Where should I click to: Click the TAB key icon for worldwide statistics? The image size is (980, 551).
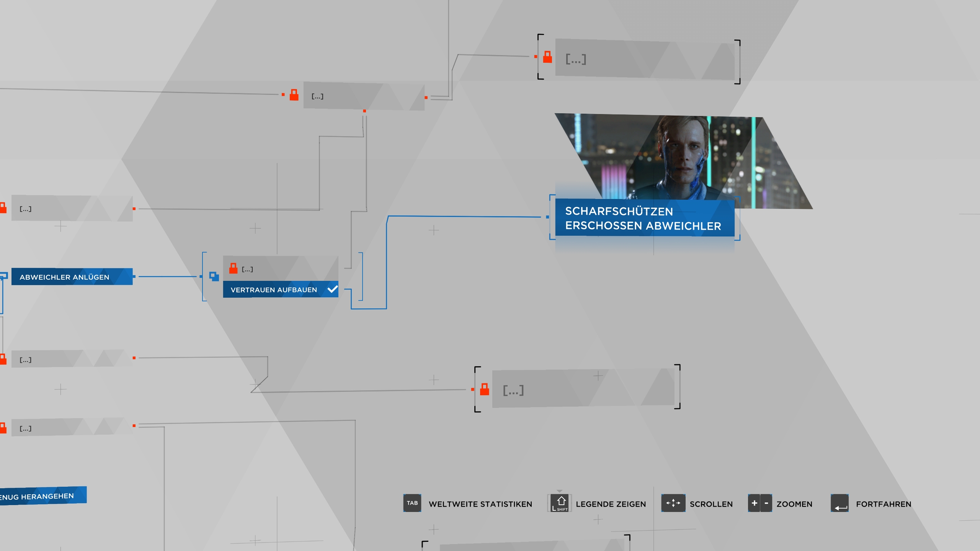pos(412,503)
